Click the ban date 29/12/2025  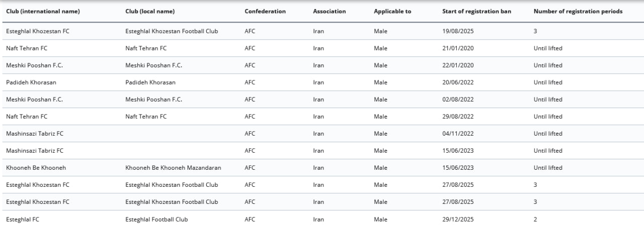click(x=458, y=219)
